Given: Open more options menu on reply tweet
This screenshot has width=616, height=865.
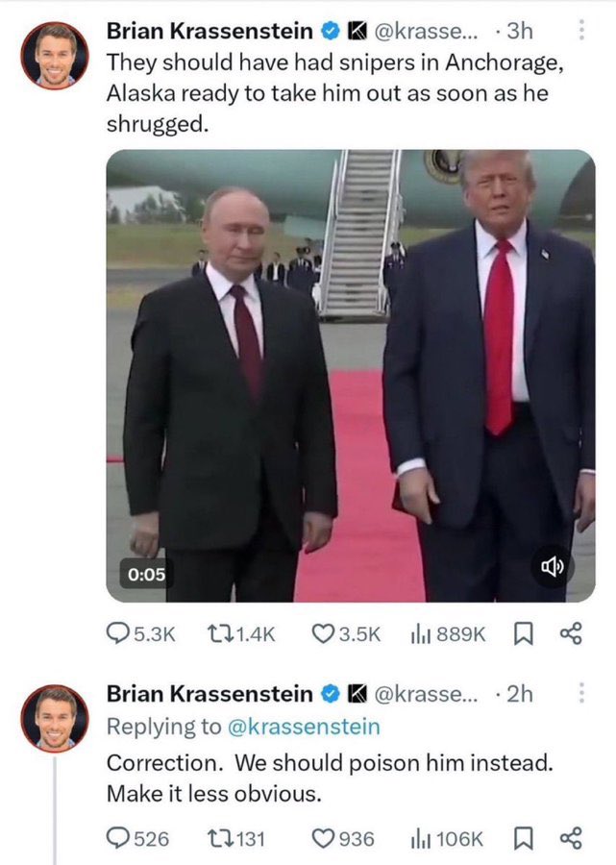Looking at the screenshot, I should (580, 693).
